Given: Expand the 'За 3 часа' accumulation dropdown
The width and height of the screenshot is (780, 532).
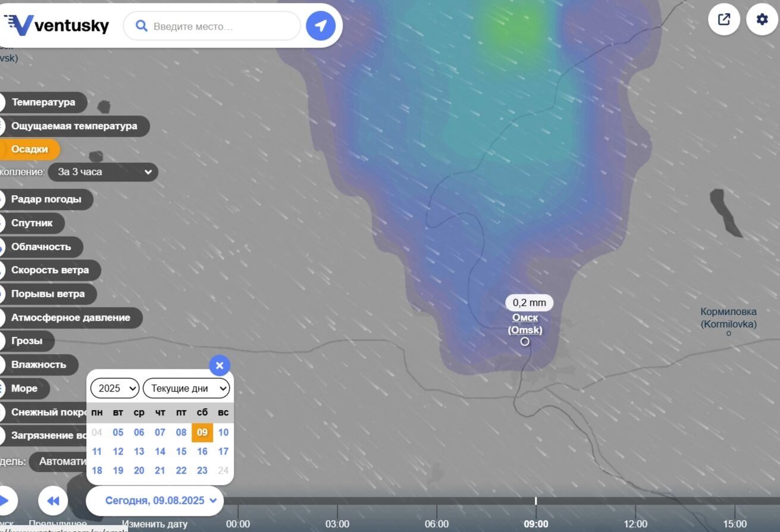Looking at the screenshot, I should click(x=103, y=172).
